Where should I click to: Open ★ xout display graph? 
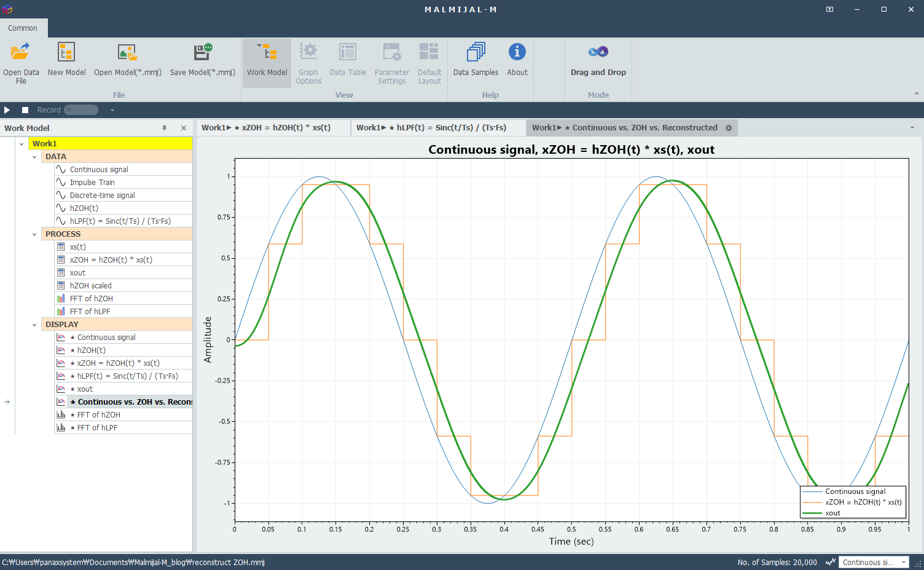tap(123, 389)
